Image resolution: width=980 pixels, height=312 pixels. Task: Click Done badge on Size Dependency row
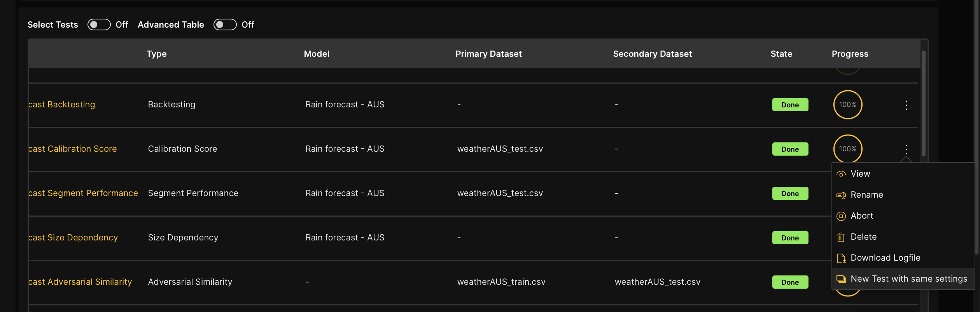(x=790, y=237)
